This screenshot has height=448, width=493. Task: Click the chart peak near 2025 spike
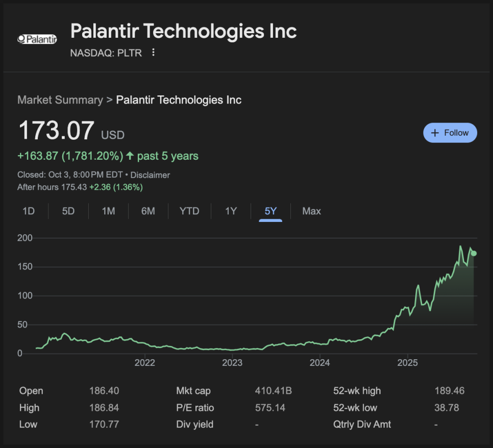pyautogui.click(x=418, y=286)
